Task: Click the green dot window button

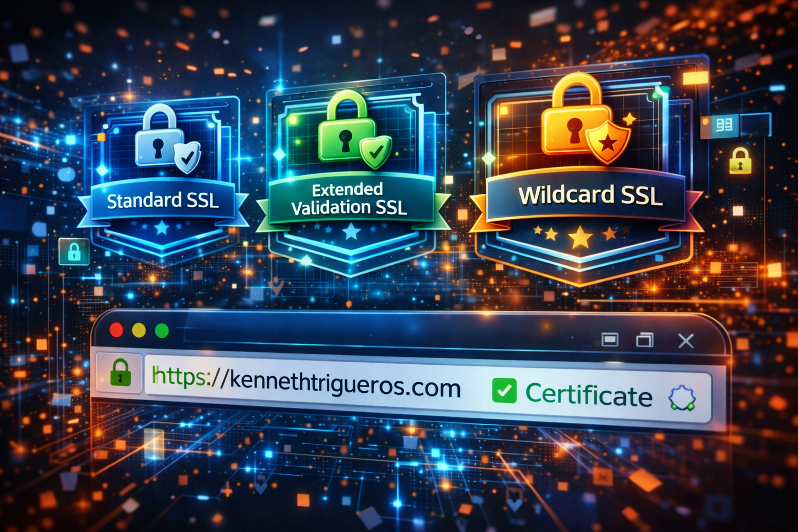Action: (x=162, y=331)
